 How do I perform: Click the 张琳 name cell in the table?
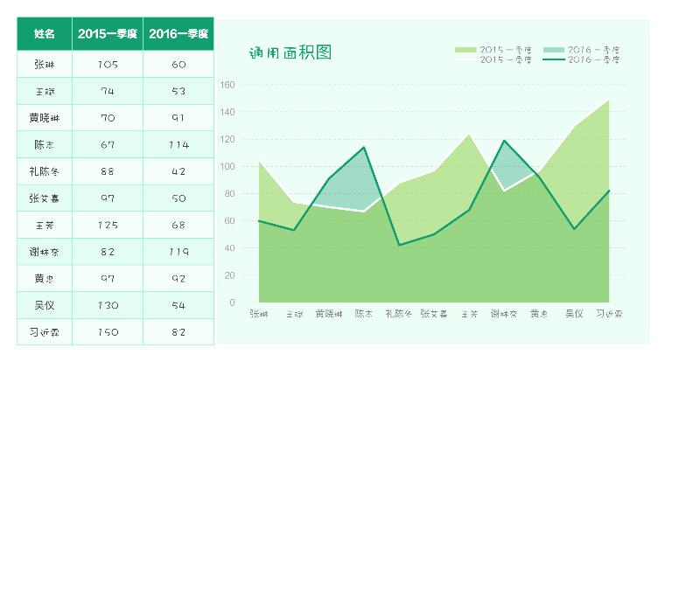[x=45, y=64]
